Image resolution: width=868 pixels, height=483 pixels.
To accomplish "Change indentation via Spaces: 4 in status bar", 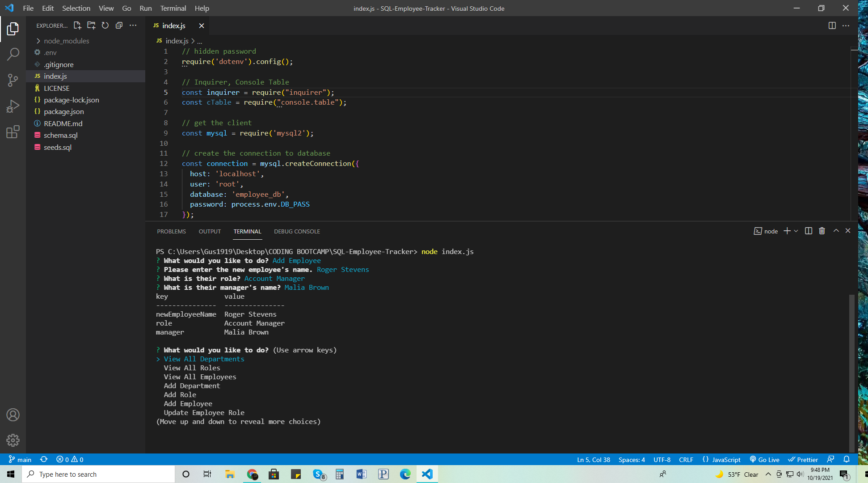I will 632,459.
